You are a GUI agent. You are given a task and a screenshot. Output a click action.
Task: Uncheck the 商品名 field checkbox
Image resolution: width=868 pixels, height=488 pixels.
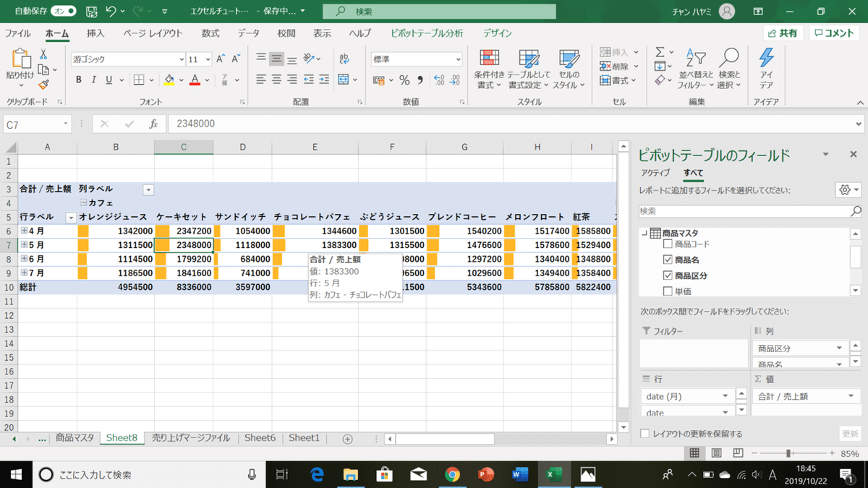coord(668,260)
